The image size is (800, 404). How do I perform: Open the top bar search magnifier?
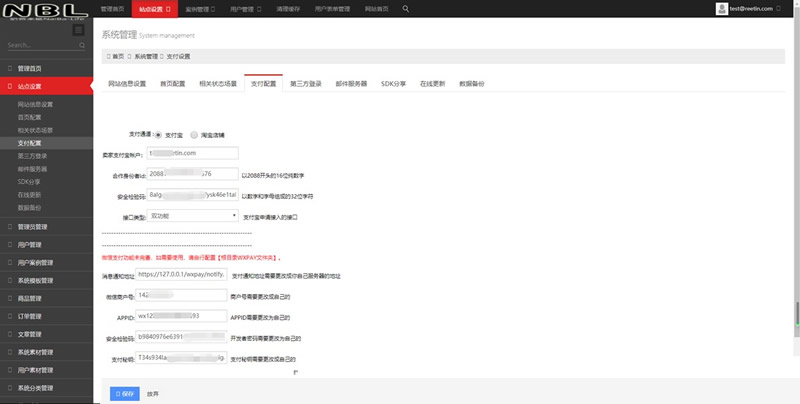point(406,9)
